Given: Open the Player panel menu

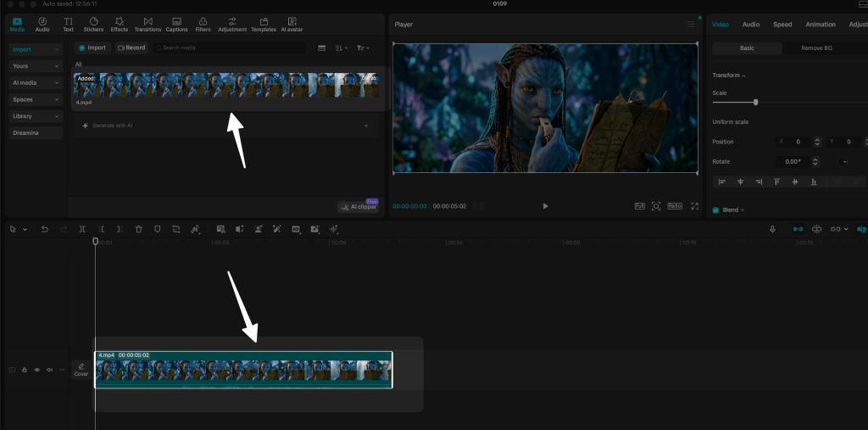Looking at the screenshot, I should click(690, 25).
